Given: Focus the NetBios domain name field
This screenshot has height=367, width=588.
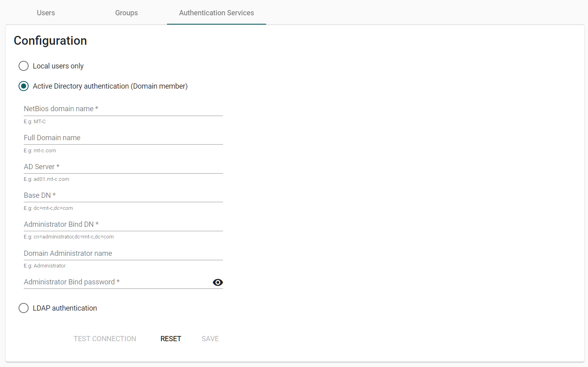Looking at the screenshot, I should 123,109.
